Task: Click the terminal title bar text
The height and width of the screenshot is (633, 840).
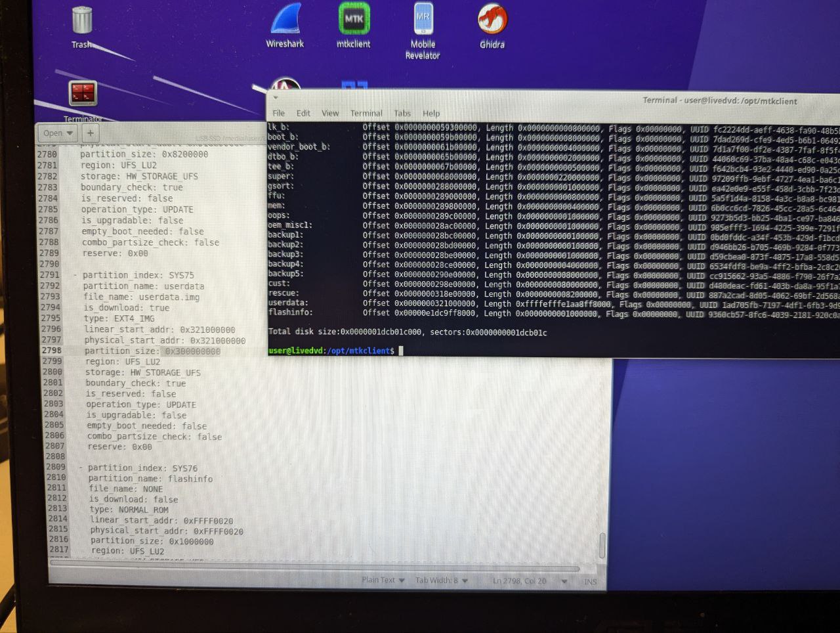Action: pyautogui.click(x=720, y=100)
